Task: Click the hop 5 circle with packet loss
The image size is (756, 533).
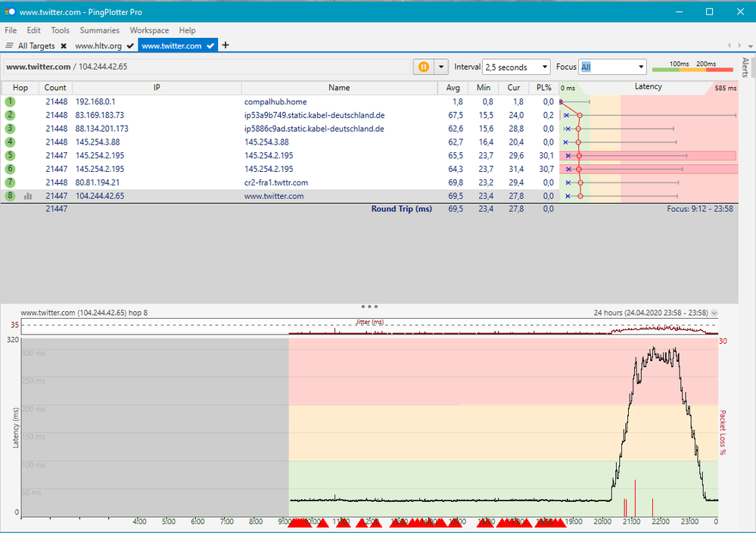Action: [x=10, y=155]
